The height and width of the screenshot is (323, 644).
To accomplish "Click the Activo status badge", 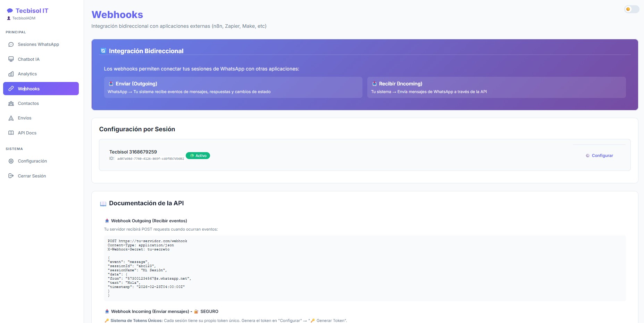I will [198, 156].
